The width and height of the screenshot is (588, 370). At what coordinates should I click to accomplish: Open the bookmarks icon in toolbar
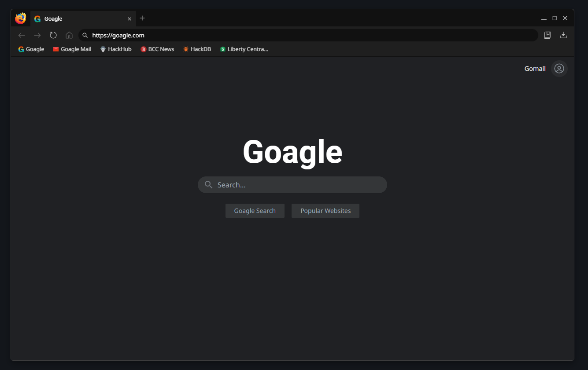(x=547, y=35)
